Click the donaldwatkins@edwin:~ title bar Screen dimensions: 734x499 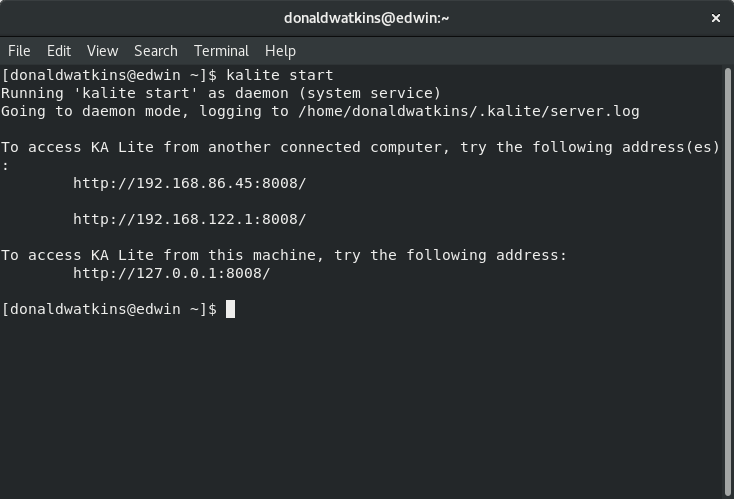coord(366,17)
